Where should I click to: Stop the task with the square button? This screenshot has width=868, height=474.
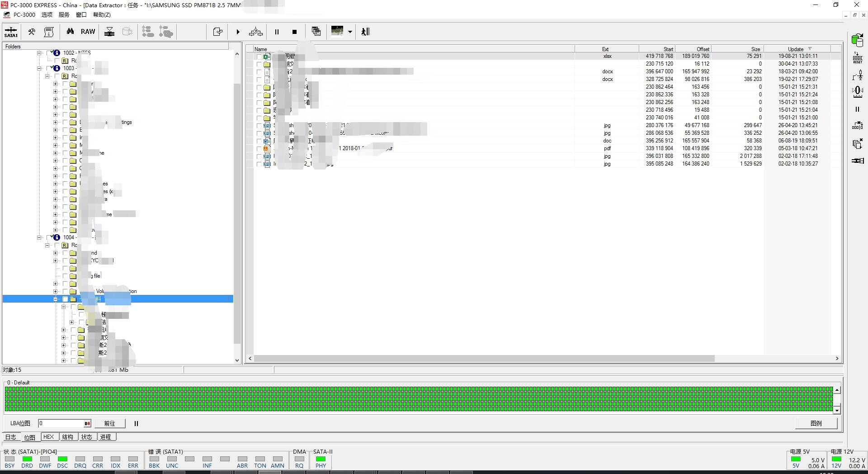[x=294, y=32]
